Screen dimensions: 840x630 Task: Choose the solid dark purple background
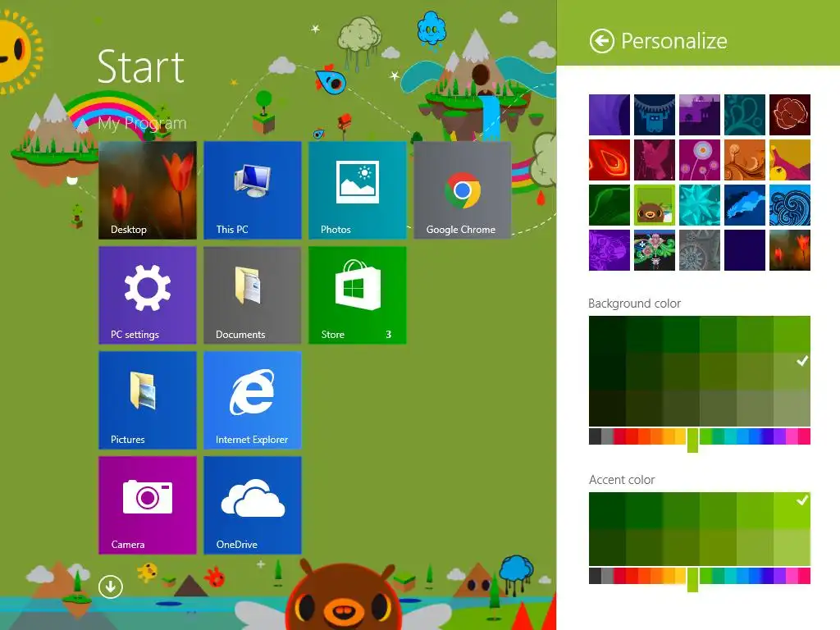tap(744, 249)
